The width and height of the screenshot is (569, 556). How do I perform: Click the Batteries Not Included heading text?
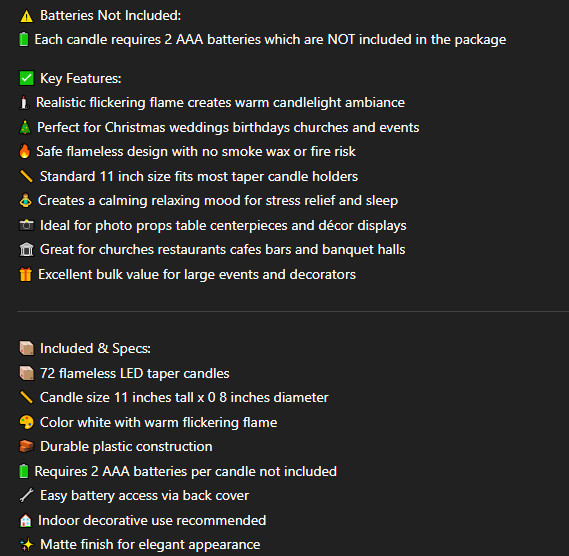(110, 16)
